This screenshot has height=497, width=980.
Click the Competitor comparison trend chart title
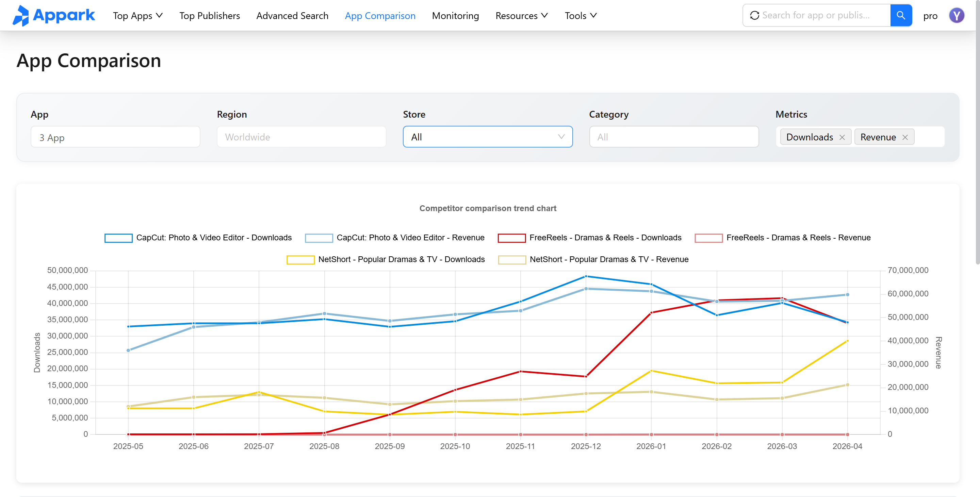click(x=488, y=208)
